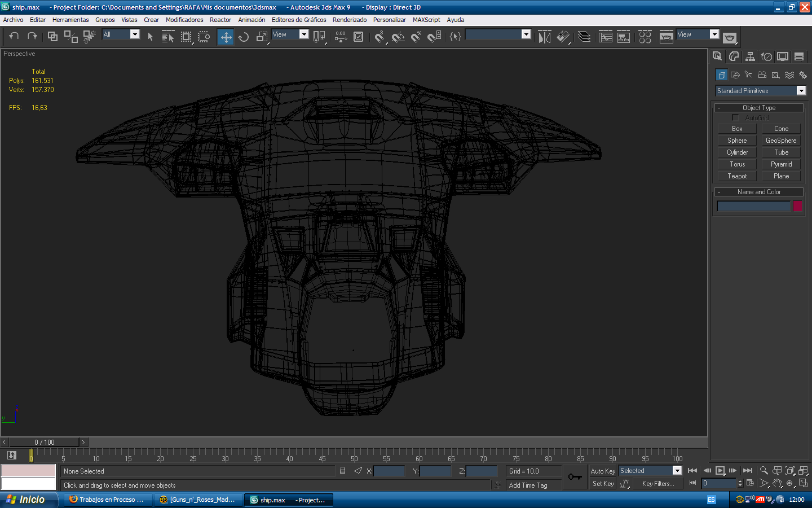Switch to the Lights creation category
Image resolution: width=812 pixels, height=508 pixels.
point(748,75)
